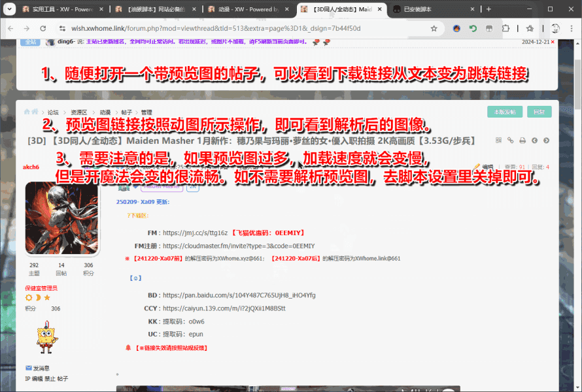Send a message via 发消息 link
The width and height of the screenshot is (582, 392).
(41, 368)
